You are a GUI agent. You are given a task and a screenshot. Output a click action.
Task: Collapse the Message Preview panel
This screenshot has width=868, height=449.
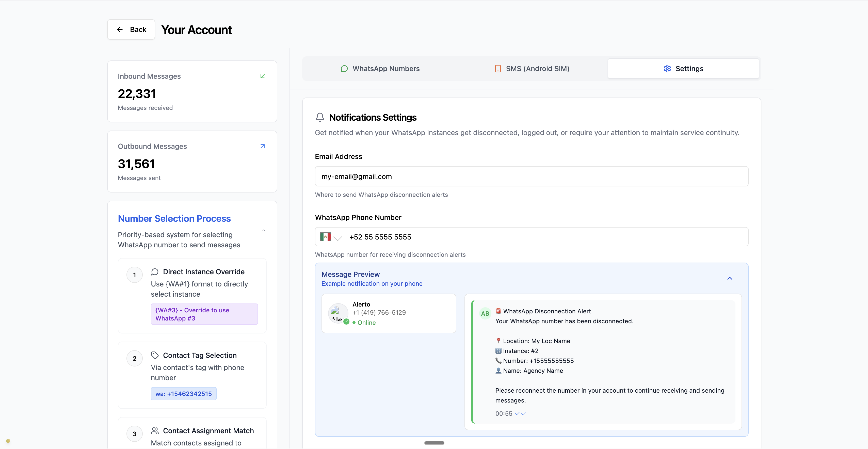tap(730, 278)
